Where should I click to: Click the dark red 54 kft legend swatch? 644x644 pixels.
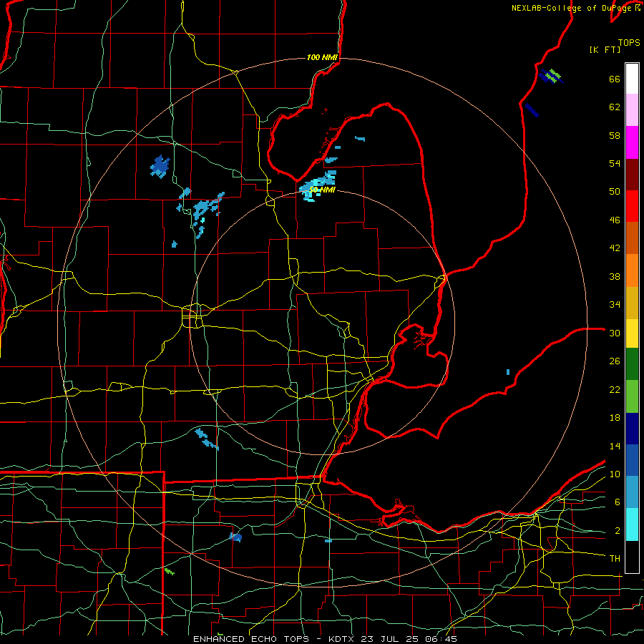(x=632, y=175)
